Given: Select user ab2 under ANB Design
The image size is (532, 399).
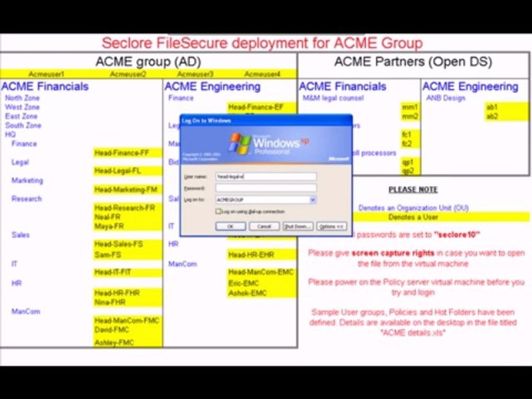Looking at the screenshot, I should pos(492,116).
